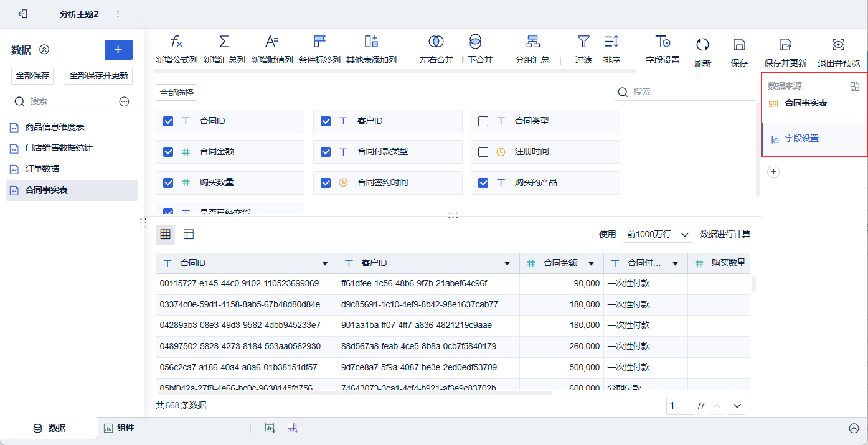Open the 前1000万行 row limit dropdown
The image size is (868, 445).
tap(658, 235)
